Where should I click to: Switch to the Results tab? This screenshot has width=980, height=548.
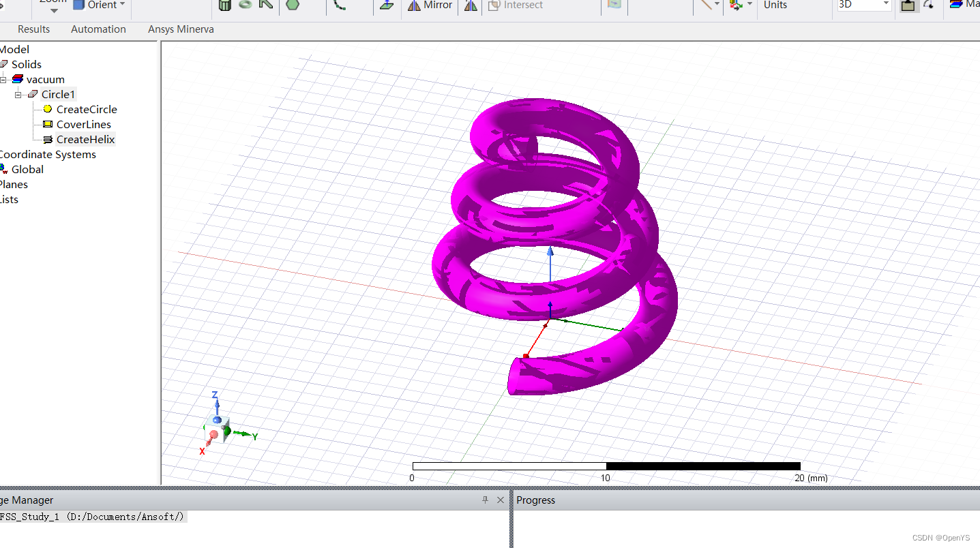(x=34, y=29)
